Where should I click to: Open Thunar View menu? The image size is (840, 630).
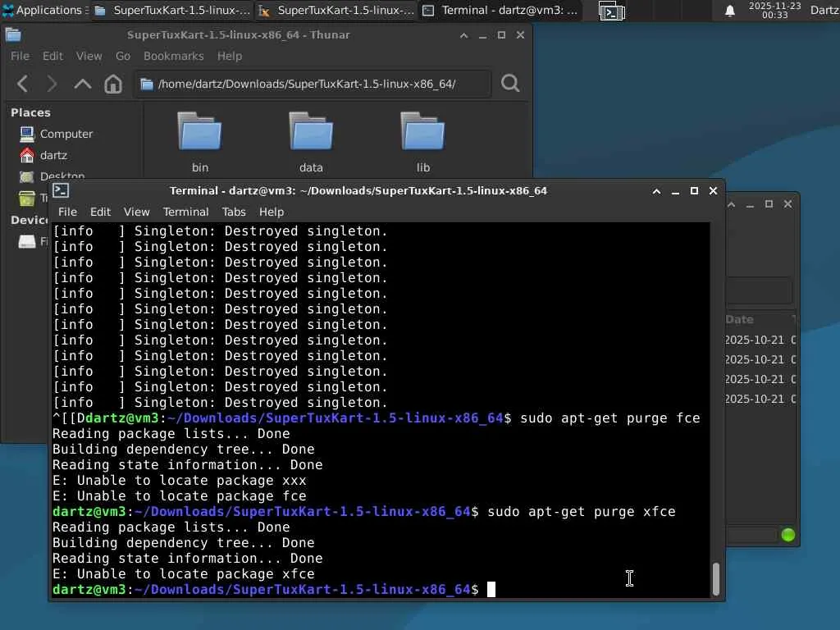pos(89,56)
